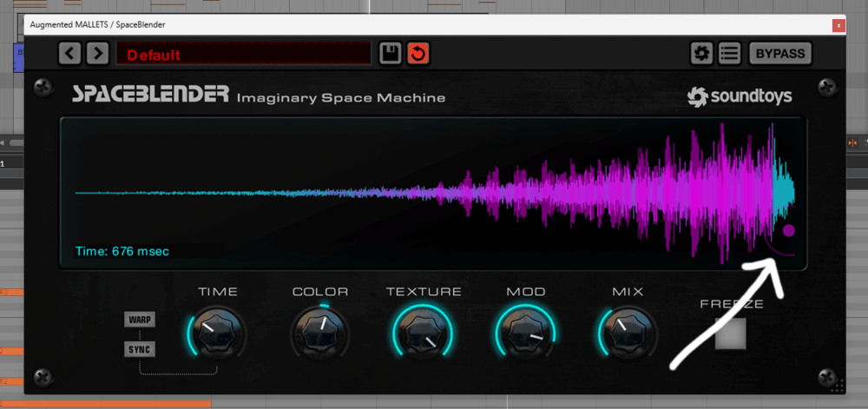Click the MIX knob
Image resolution: width=868 pixels, height=409 pixels.
point(628,333)
